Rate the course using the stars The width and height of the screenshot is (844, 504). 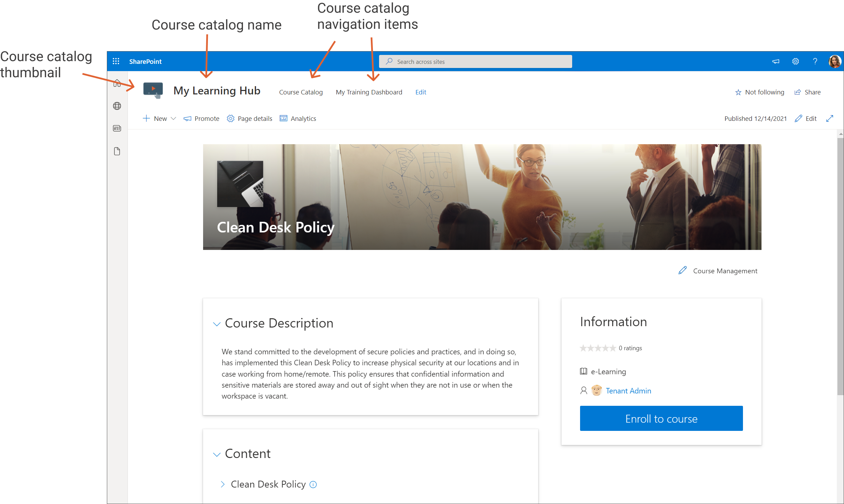click(x=598, y=348)
